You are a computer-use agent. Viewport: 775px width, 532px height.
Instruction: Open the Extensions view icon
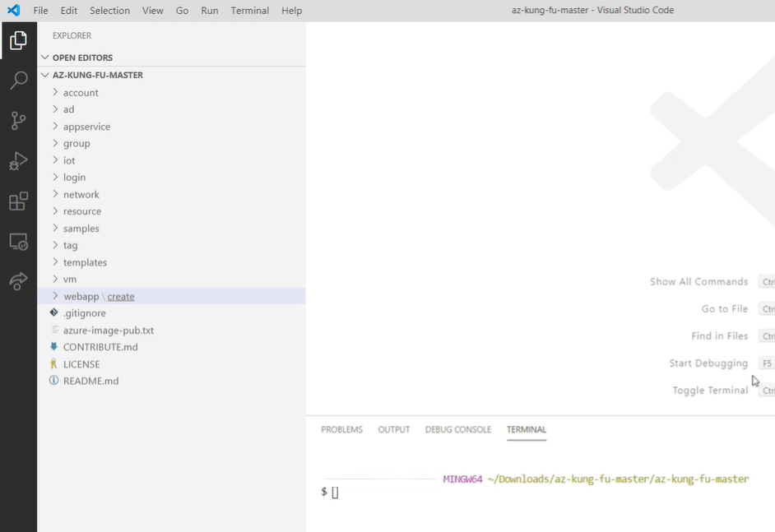(18, 201)
